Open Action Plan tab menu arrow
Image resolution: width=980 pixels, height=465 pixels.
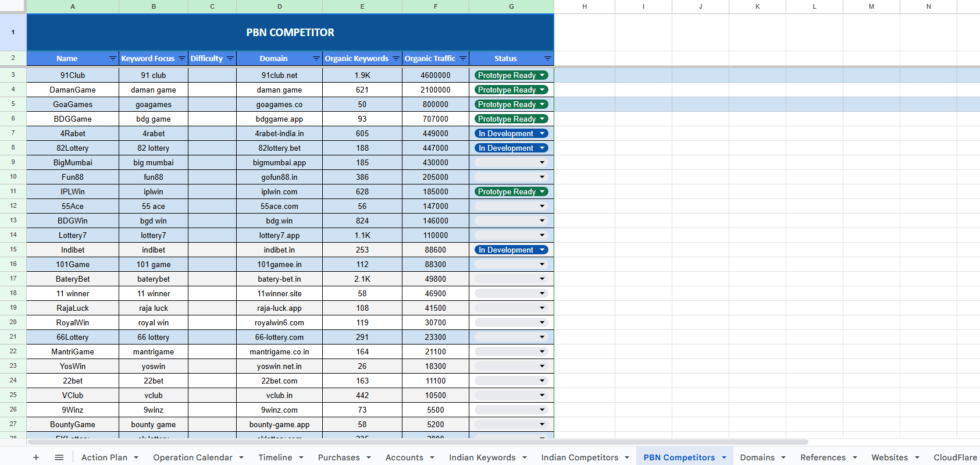tap(136, 457)
